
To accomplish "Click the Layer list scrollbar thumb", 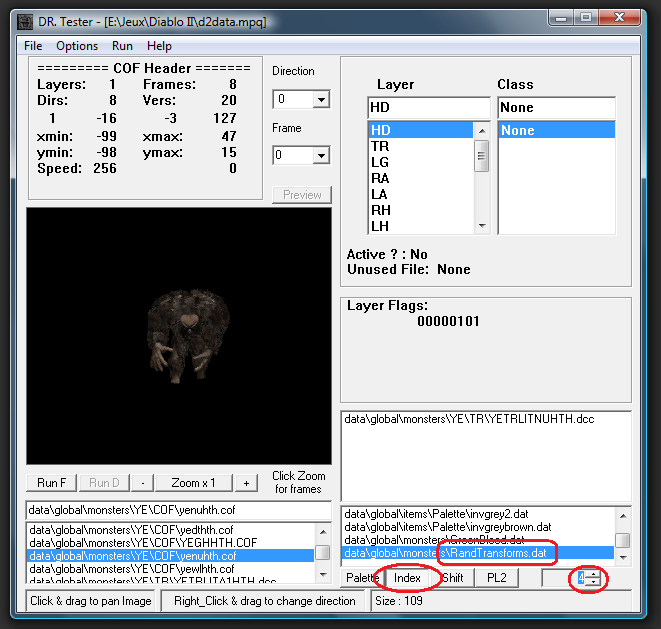I will click(x=481, y=156).
